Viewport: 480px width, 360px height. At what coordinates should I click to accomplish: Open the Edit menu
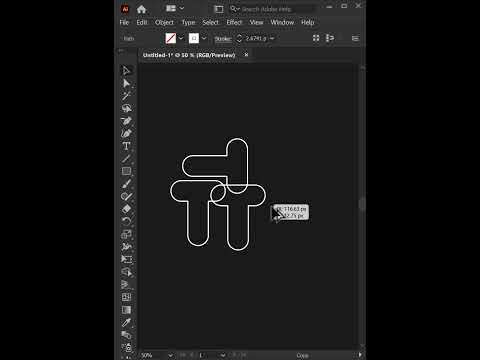(x=142, y=22)
